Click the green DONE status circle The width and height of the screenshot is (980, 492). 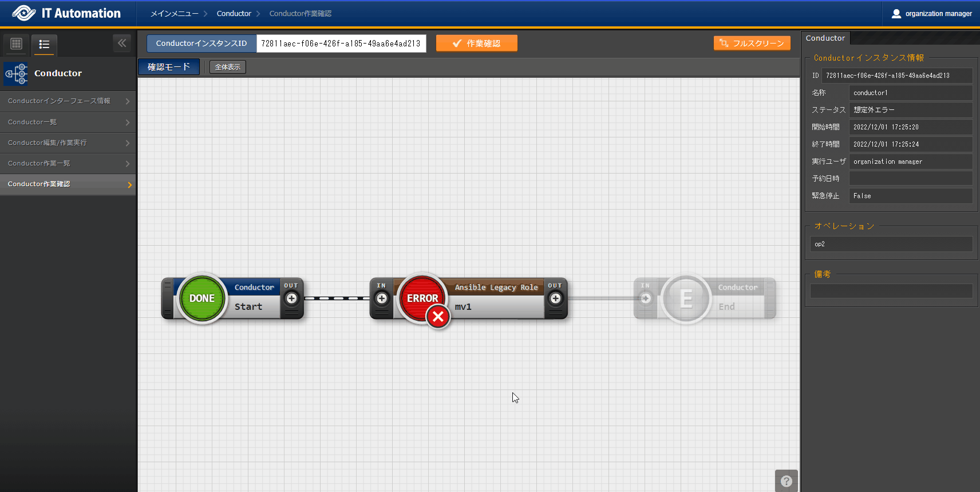click(202, 298)
